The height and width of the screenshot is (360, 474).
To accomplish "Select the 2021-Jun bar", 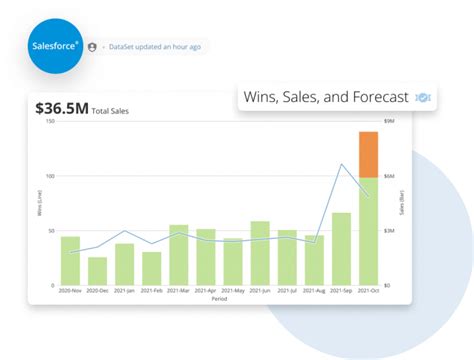I will pyautogui.click(x=260, y=253).
